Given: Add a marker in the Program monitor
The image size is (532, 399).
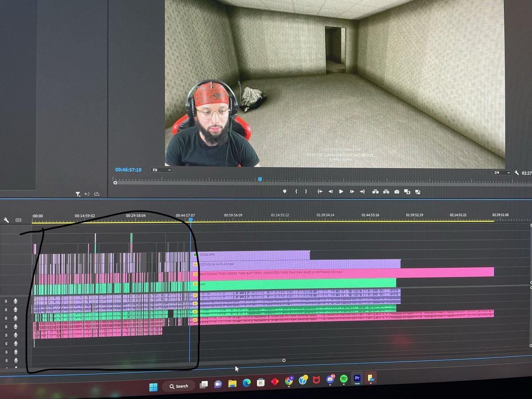Looking at the screenshot, I should coord(285,192).
